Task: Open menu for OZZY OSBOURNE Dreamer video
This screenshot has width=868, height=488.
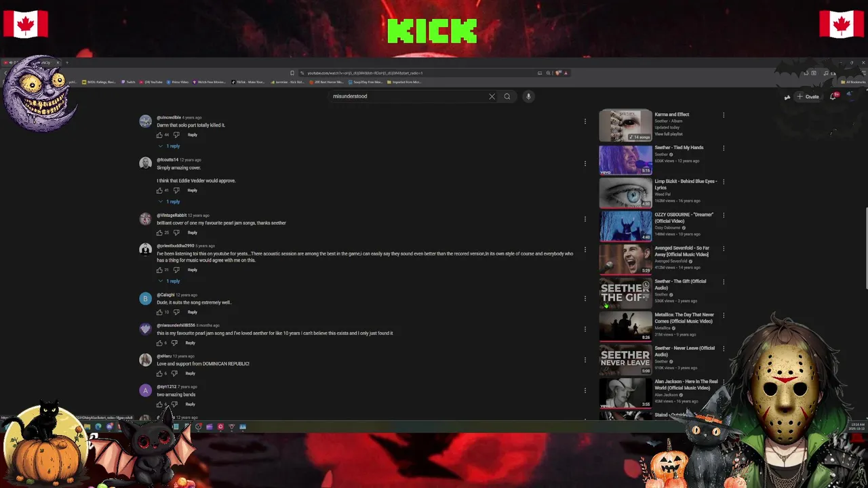Action: tap(724, 215)
